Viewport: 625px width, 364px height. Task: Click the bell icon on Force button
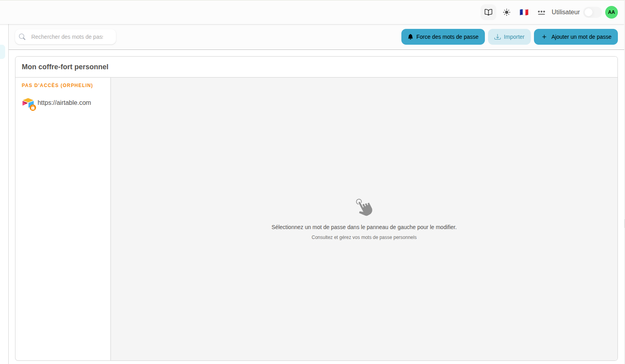(410, 37)
